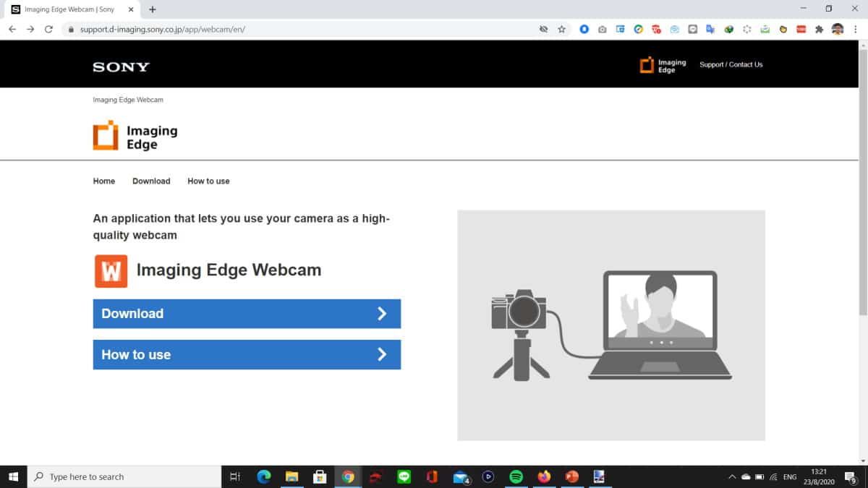Click the page vertical scrollbar
Image resolution: width=868 pixels, height=488 pixels.
862,181
